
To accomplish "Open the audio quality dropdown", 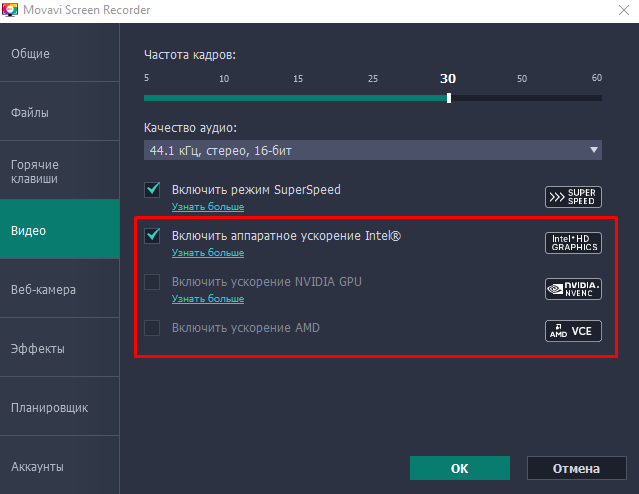I will point(372,150).
